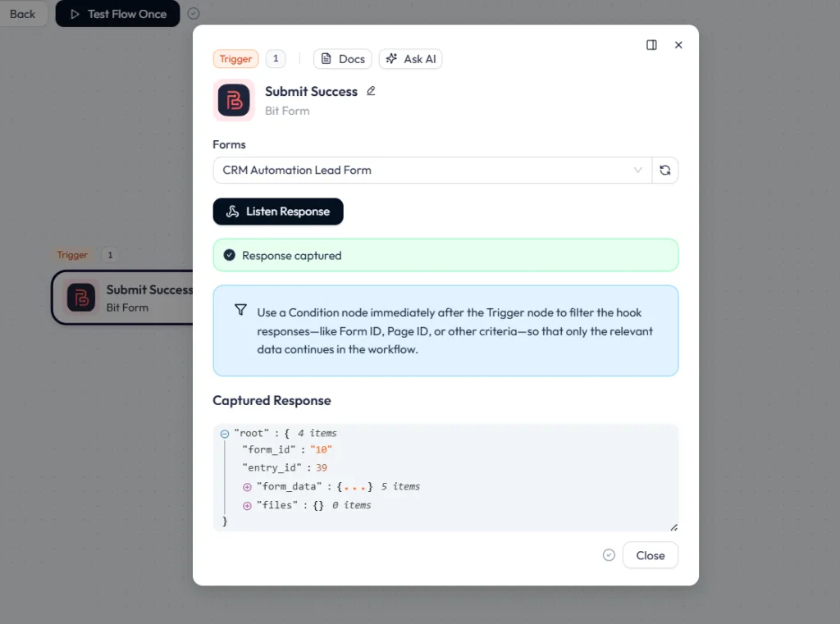Open the Docs link
This screenshot has width=840, height=624.
point(343,59)
